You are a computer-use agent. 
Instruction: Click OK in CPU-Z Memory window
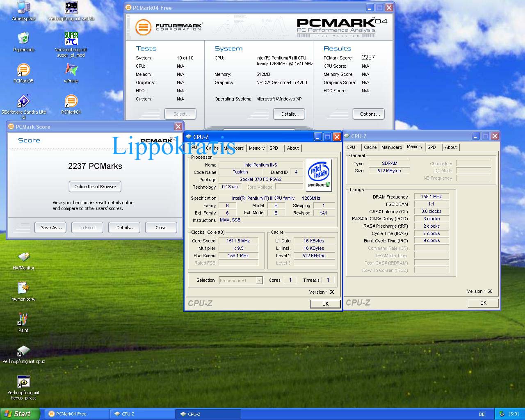coord(483,303)
